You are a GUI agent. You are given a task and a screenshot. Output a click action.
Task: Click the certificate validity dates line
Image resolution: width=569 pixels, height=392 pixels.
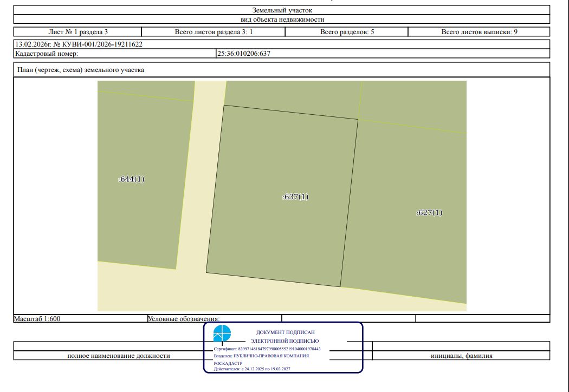pos(252,369)
